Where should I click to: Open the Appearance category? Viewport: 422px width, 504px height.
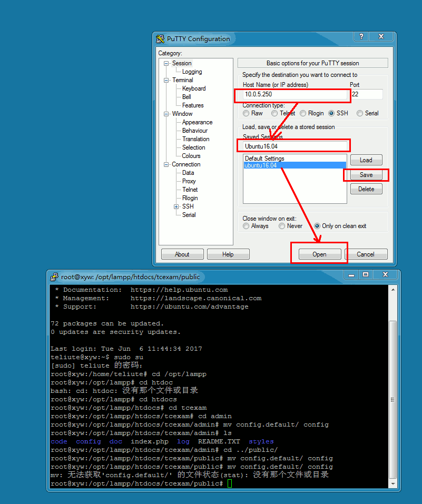click(197, 122)
